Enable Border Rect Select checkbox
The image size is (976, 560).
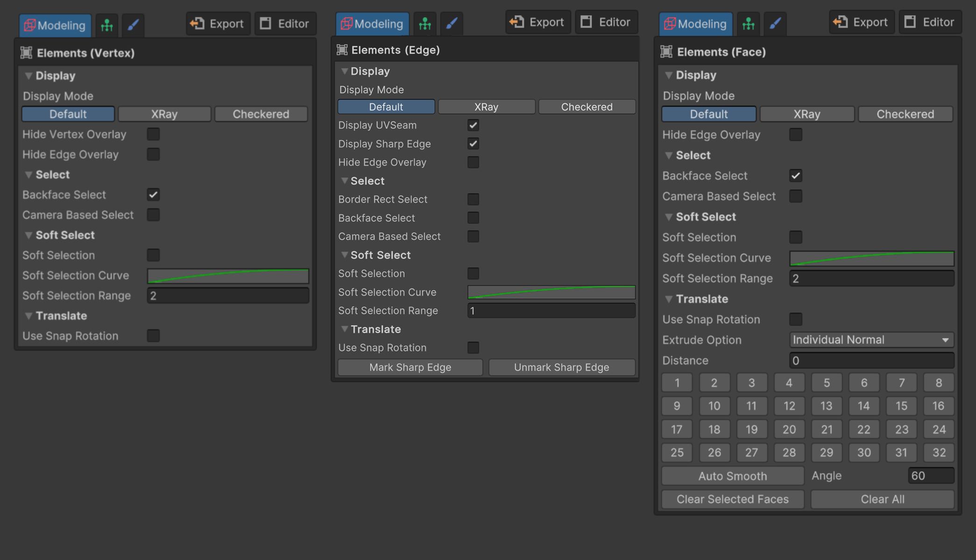click(x=473, y=199)
